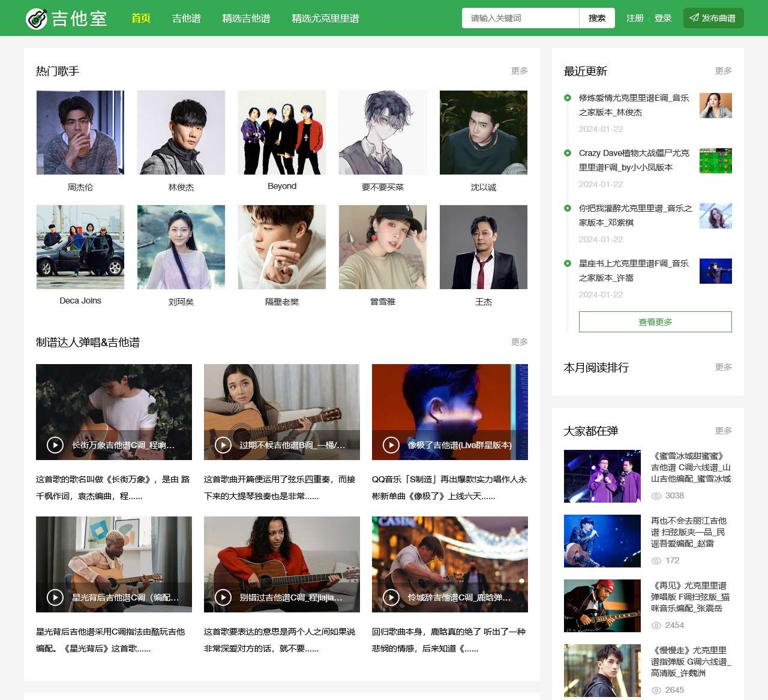Click the 再也不会去丽江 concert thumbnail
768x700 pixels.
pos(602,541)
